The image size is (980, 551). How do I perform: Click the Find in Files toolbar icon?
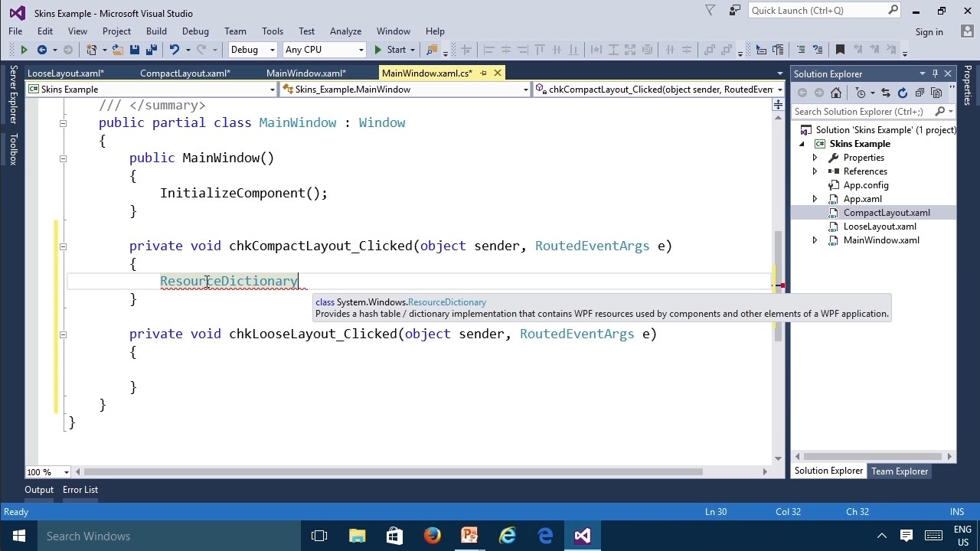point(432,50)
